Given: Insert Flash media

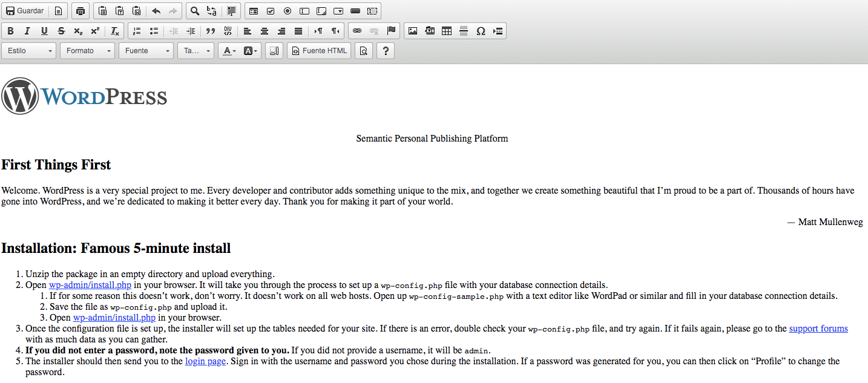Looking at the screenshot, I should tap(430, 31).
